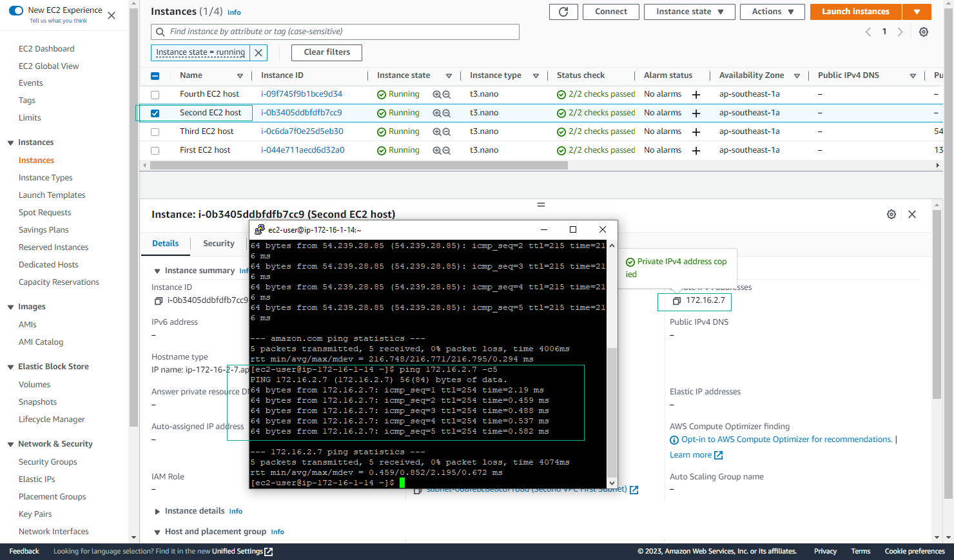Sort by the Name column
This screenshot has width=954, height=560.
coord(240,76)
